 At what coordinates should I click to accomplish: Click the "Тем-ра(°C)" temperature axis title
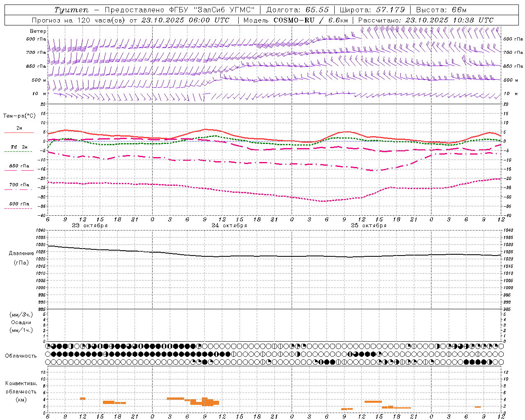click(x=19, y=116)
